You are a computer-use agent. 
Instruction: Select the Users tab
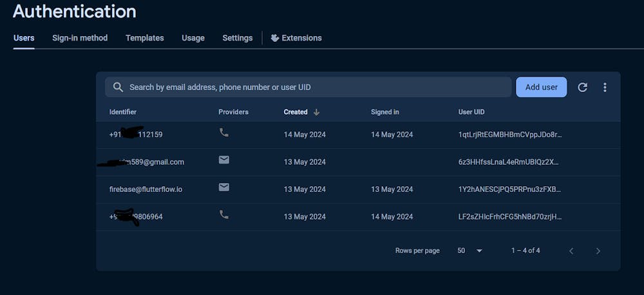click(x=24, y=38)
